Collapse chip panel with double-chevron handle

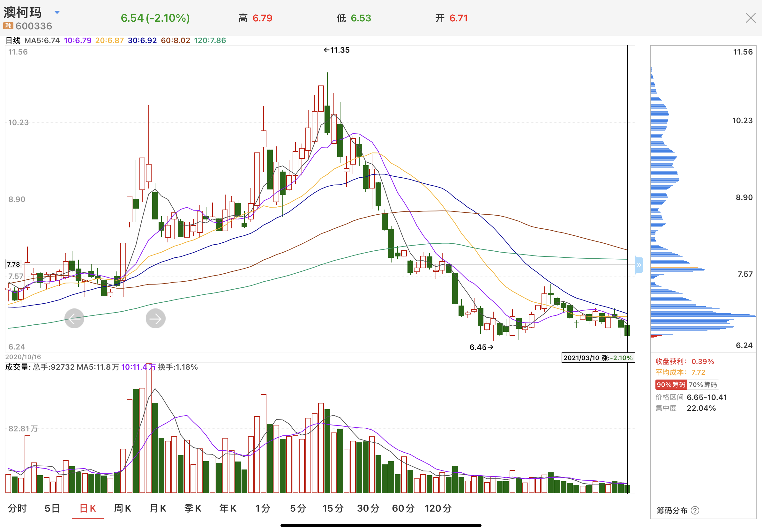pos(638,265)
